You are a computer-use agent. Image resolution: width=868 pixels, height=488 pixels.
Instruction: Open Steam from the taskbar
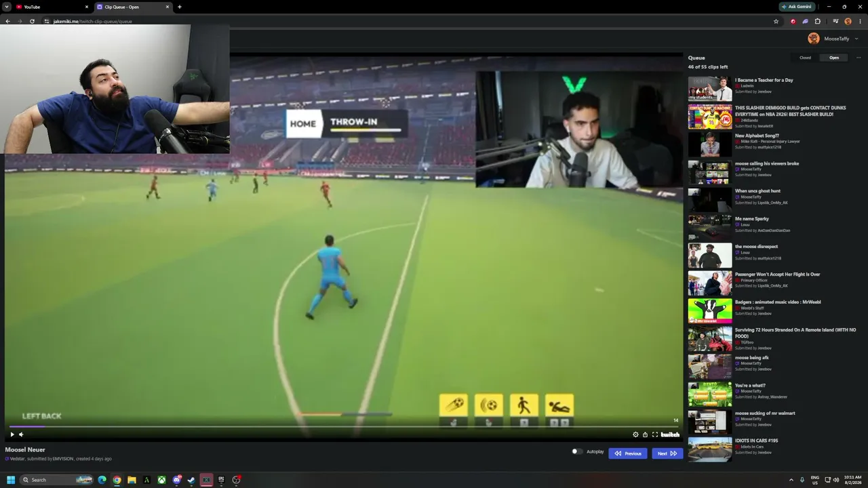(x=191, y=480)
